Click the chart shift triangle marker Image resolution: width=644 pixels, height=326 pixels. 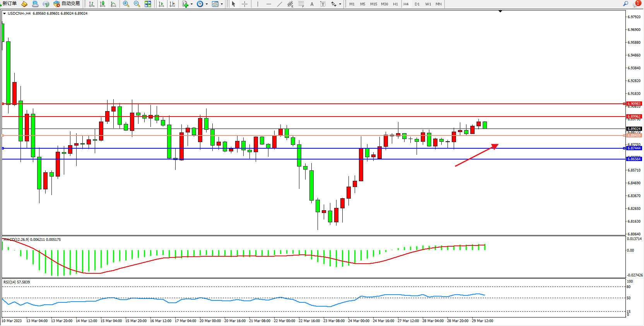tap(500, 12)
